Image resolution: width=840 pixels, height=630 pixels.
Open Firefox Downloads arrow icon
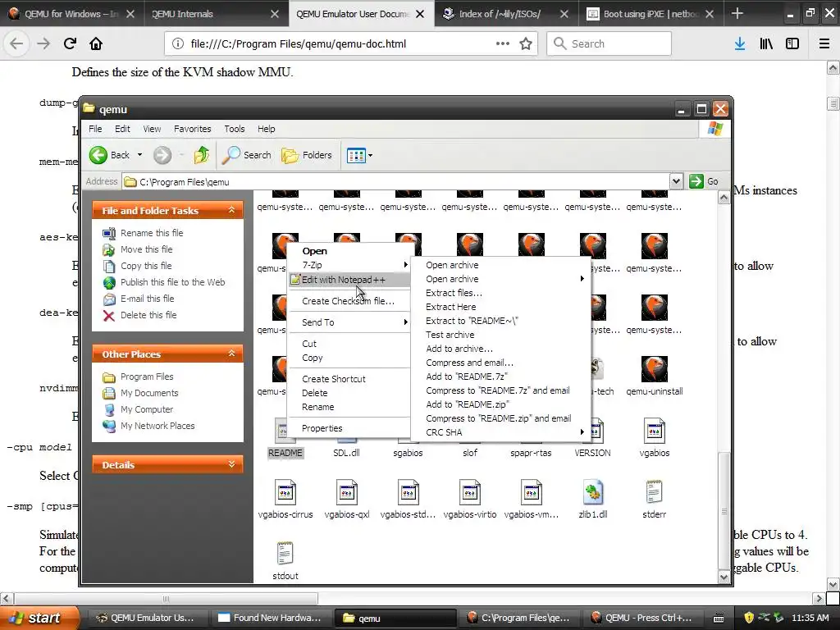pos(740,43)
